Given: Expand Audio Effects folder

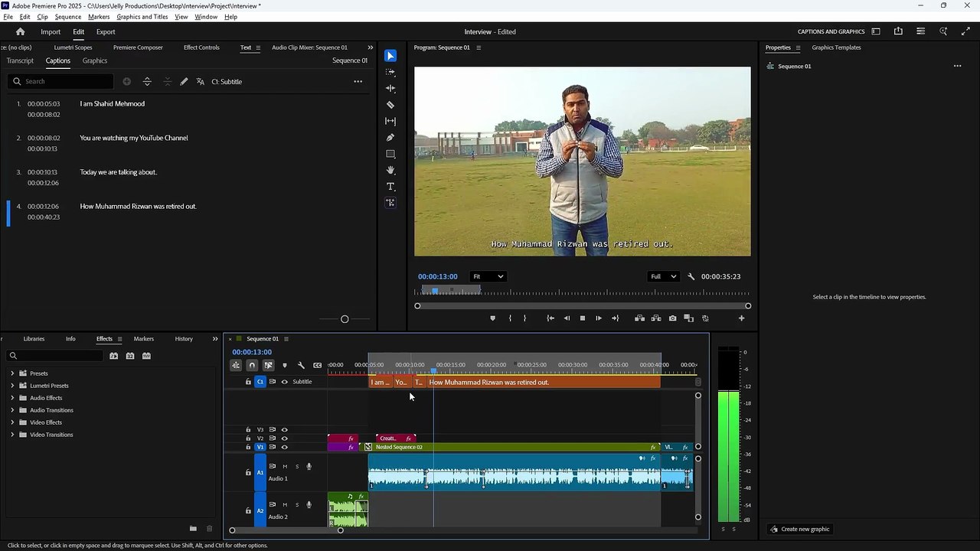Looking at the screenshot, I should pos(12,398).
